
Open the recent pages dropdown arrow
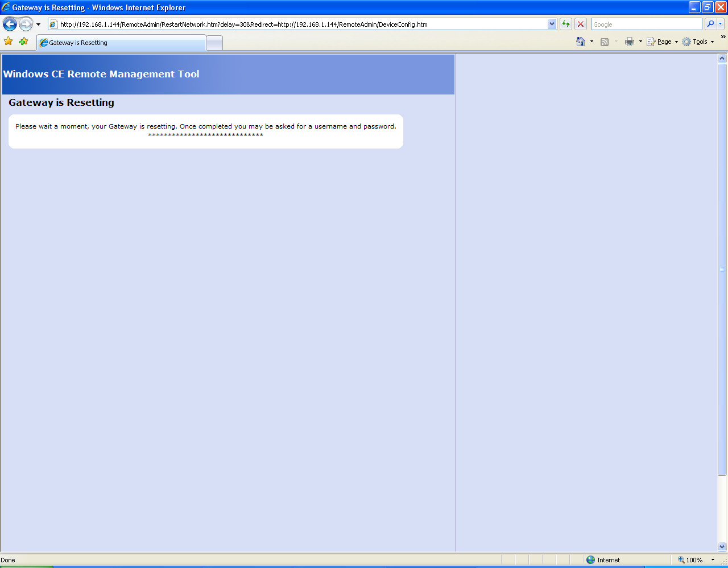pyautogui.click(x=38, y=24)
